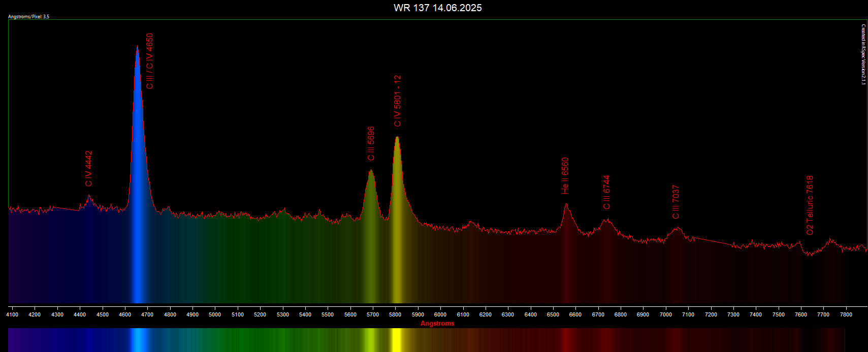Select the 'C III 6744' line label
Screen dimensions: 868x352
[606, 192]
